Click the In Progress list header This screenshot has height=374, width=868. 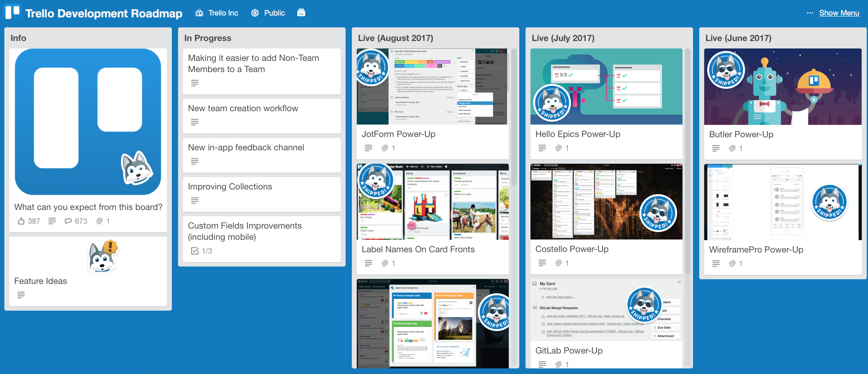(x=208, y=38)
